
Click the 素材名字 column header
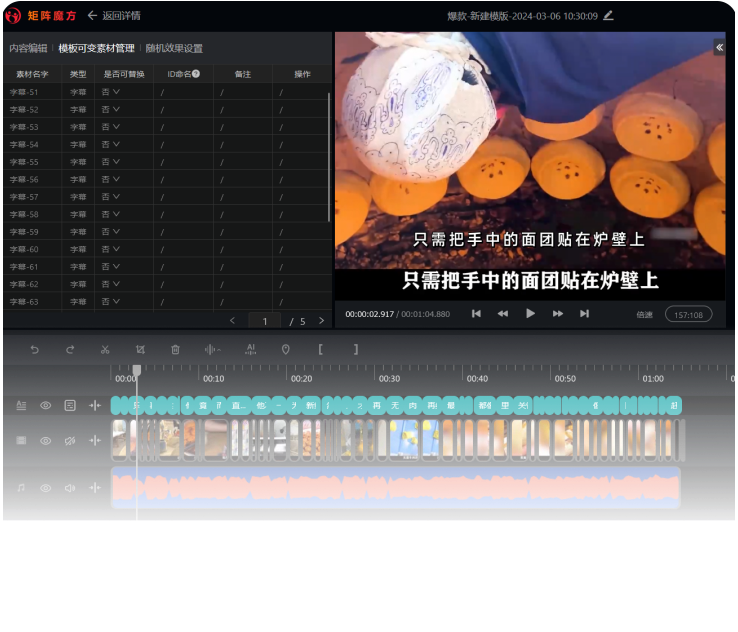[32, 74]
